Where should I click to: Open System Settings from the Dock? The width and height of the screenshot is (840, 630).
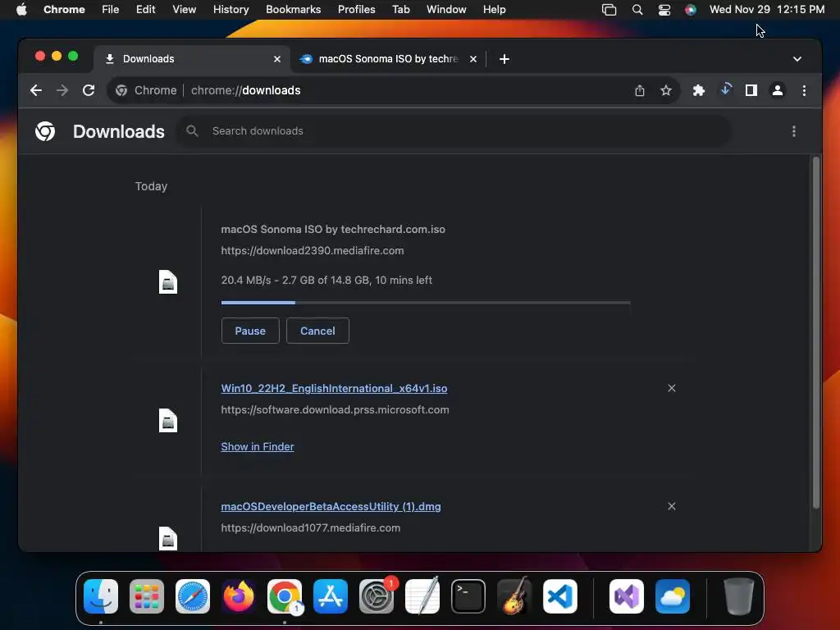pos(376,596)
